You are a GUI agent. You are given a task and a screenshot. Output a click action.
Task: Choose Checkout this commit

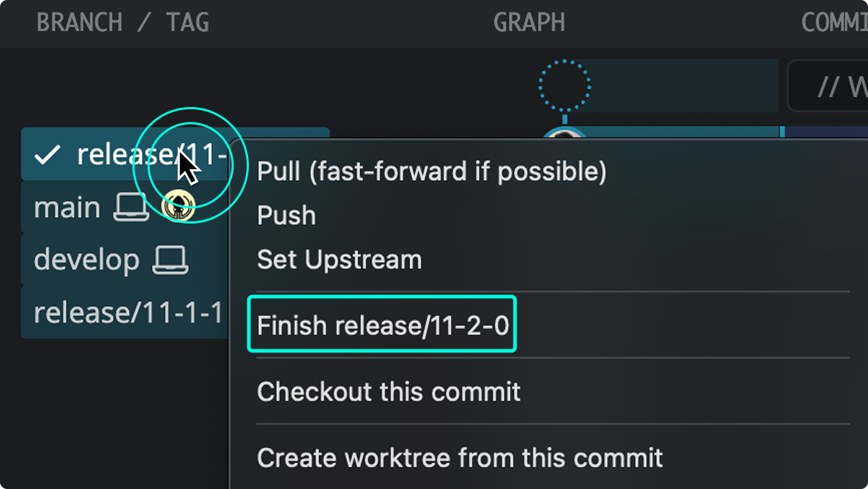[388, 391]
